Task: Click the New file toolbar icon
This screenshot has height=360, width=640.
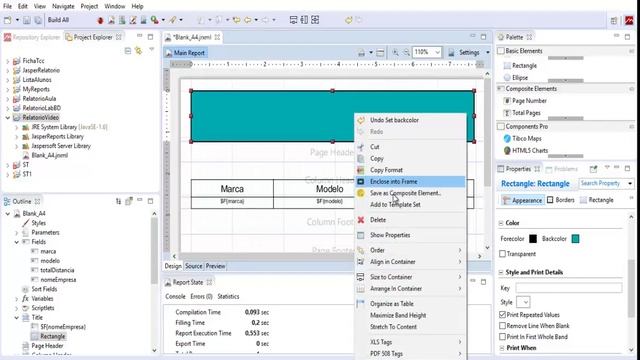Action: pos(7,20)
